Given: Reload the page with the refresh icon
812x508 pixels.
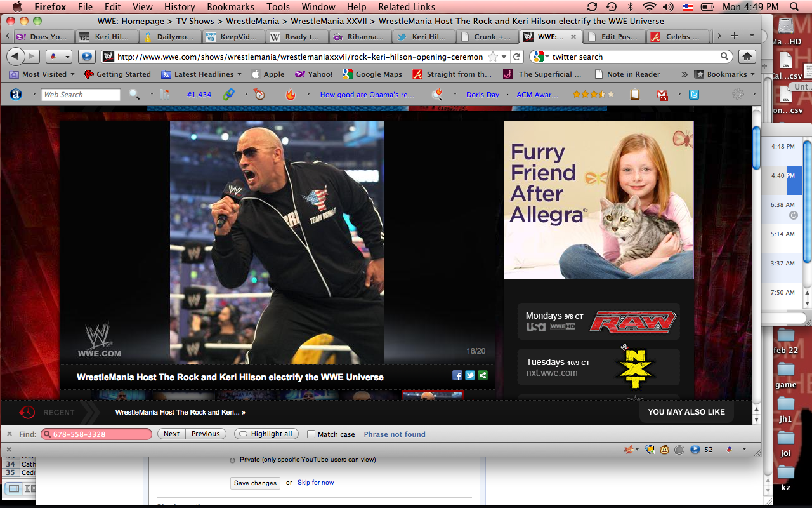Looking at the screenshot, I should point(517,57).
